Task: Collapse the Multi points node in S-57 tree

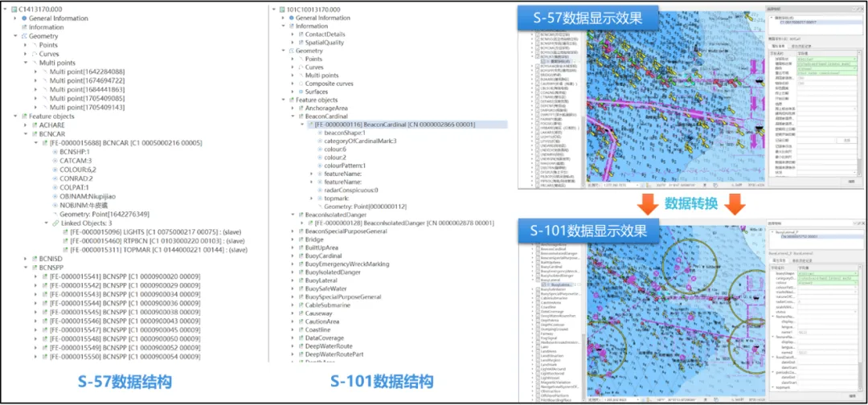Action: [27, 63]
